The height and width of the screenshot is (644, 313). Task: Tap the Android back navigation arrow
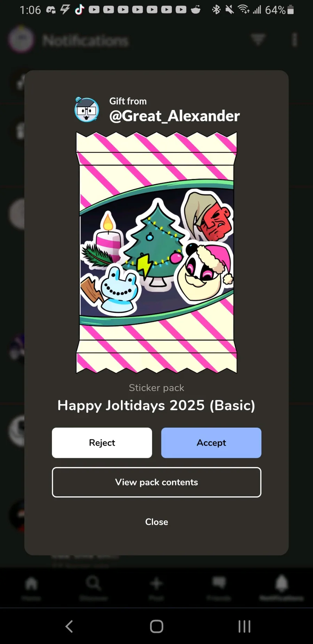pyautogui.click(x=69, y=626)
